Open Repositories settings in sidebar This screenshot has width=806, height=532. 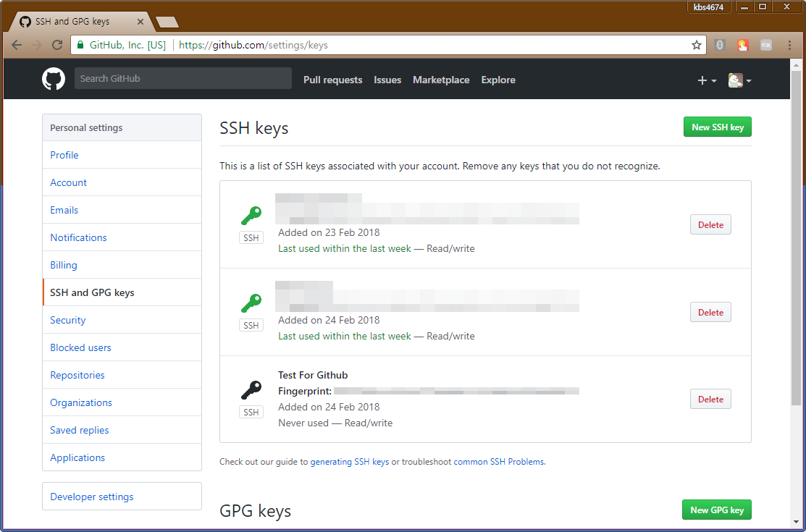click(x=122, y=375)
